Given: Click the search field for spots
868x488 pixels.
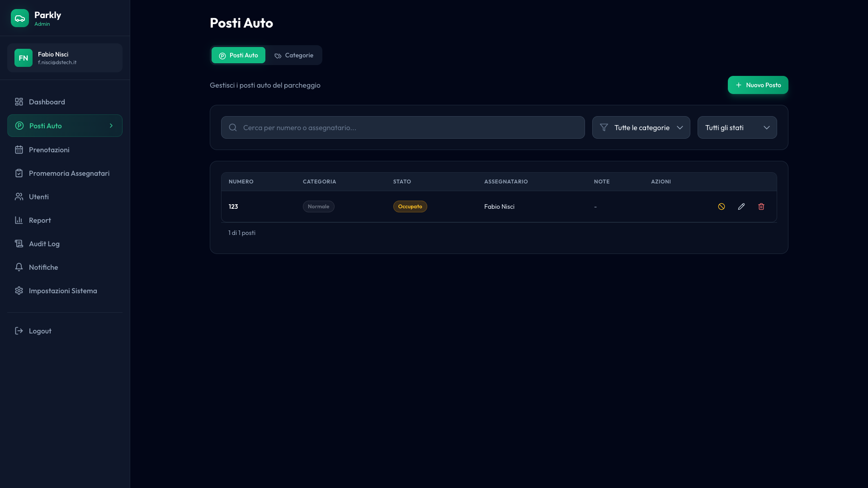Looking at the screenshot, I should [403, 127].
